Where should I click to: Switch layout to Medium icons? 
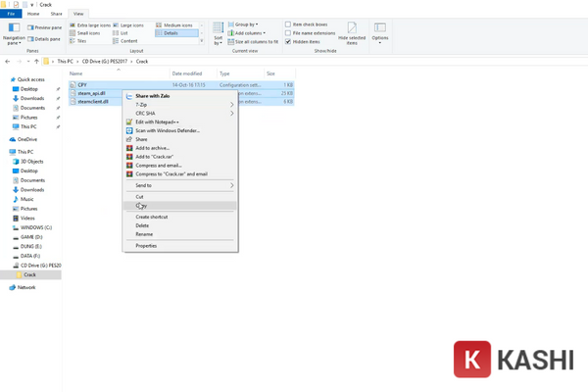[174, 25]
